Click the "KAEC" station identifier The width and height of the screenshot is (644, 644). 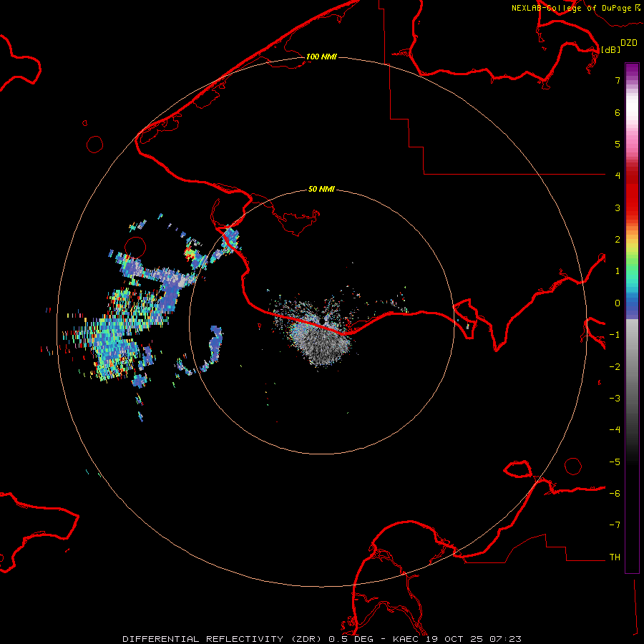[406, 639]
